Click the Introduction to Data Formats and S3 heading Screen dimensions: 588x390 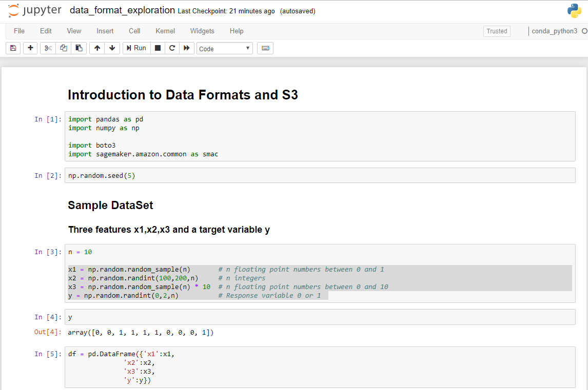(183, 95)
